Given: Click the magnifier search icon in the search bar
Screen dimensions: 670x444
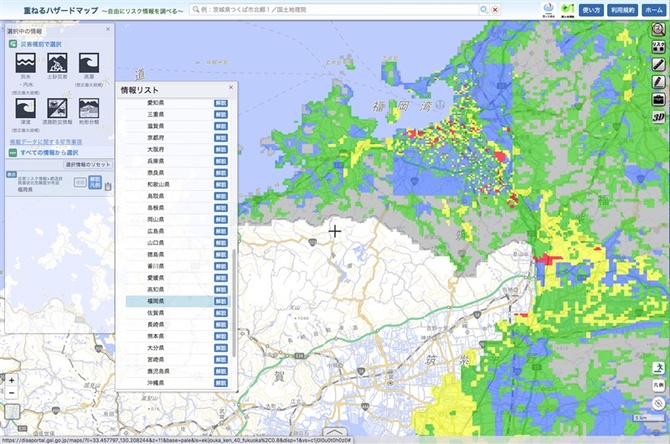Looking at the screenshot, I should 482,9.
